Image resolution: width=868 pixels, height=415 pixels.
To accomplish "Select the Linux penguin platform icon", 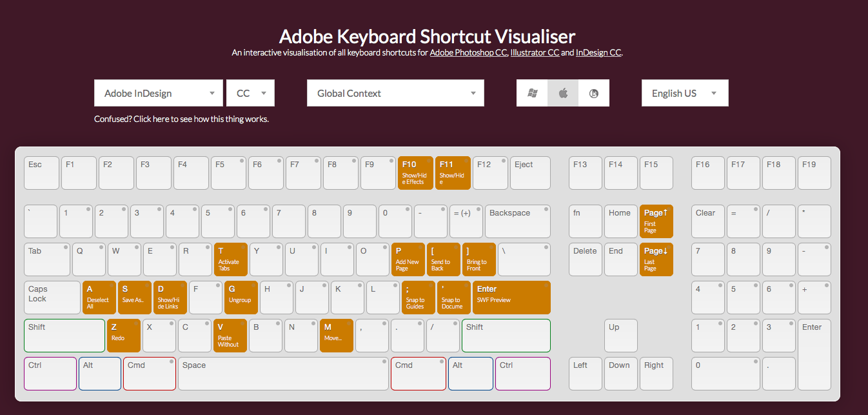I will [x=594, y=93].
